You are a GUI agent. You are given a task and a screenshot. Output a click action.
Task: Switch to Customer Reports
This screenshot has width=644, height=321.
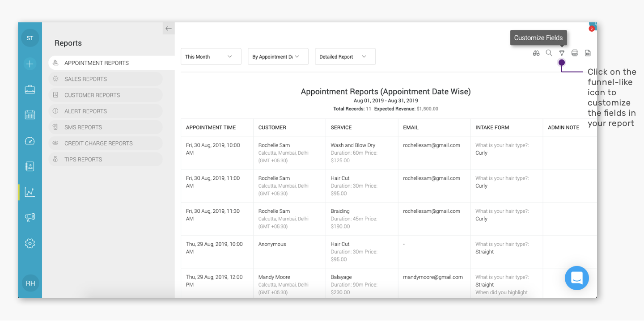click(x=106, y=95)
